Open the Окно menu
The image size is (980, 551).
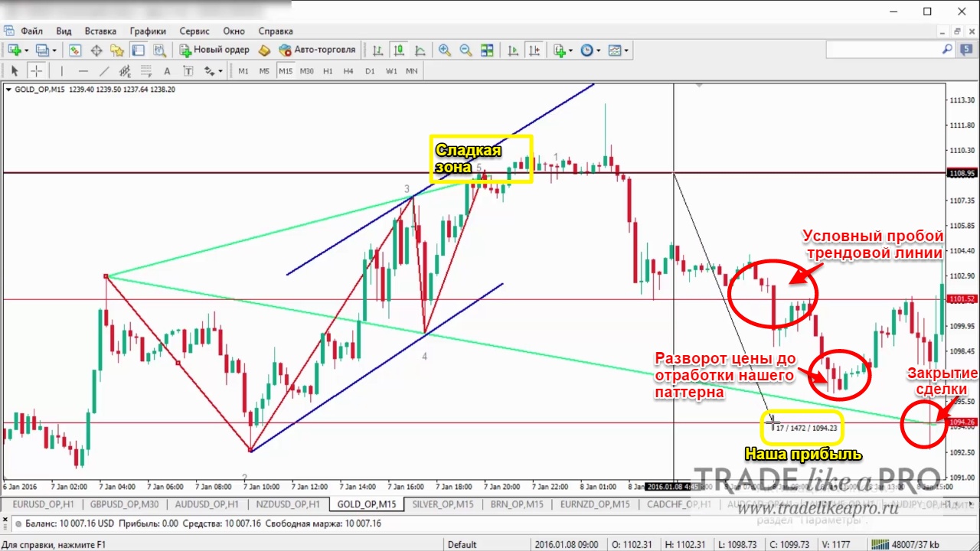pyautogui.click(x=234, y=31)
